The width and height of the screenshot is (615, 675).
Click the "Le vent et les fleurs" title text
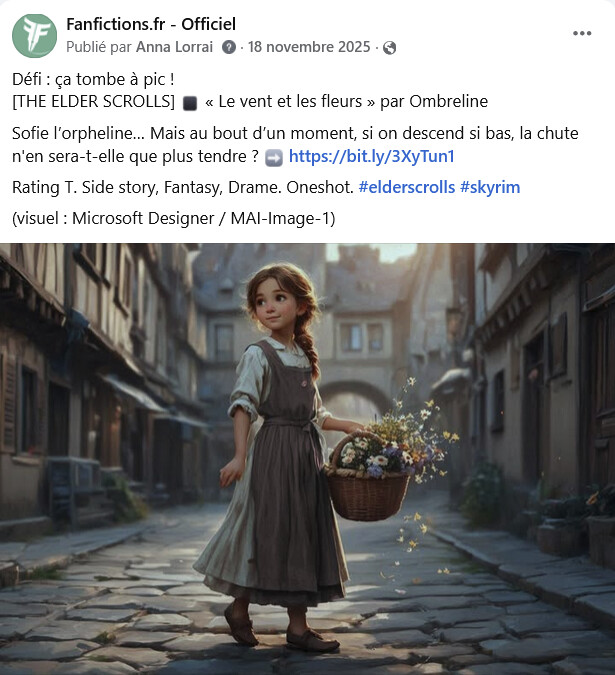[290, 102]
